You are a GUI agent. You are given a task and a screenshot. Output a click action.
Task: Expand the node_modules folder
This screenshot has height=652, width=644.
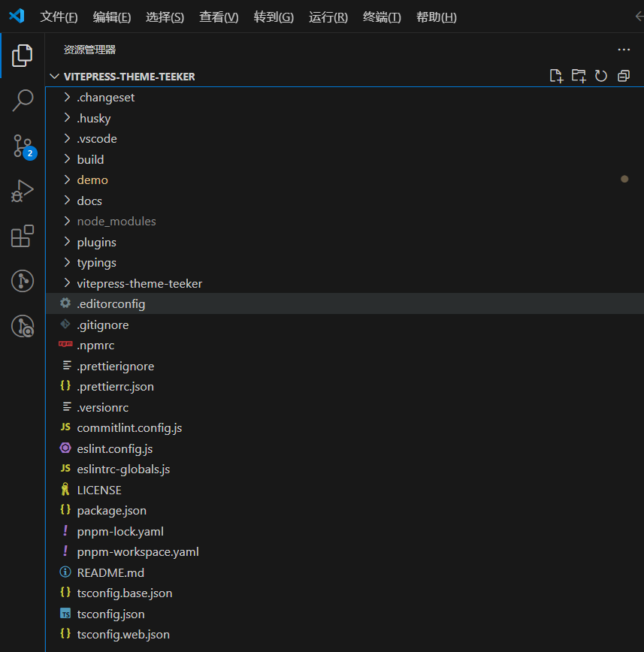67,221
